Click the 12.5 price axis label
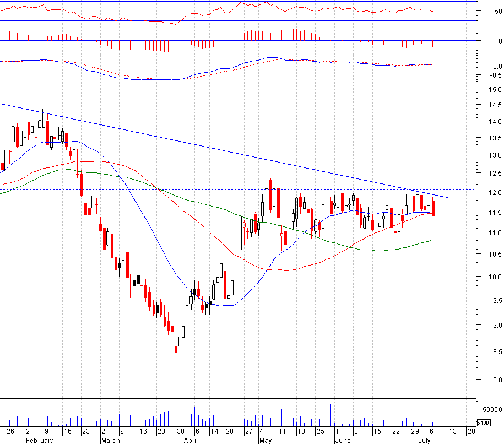 click(495, 174)
